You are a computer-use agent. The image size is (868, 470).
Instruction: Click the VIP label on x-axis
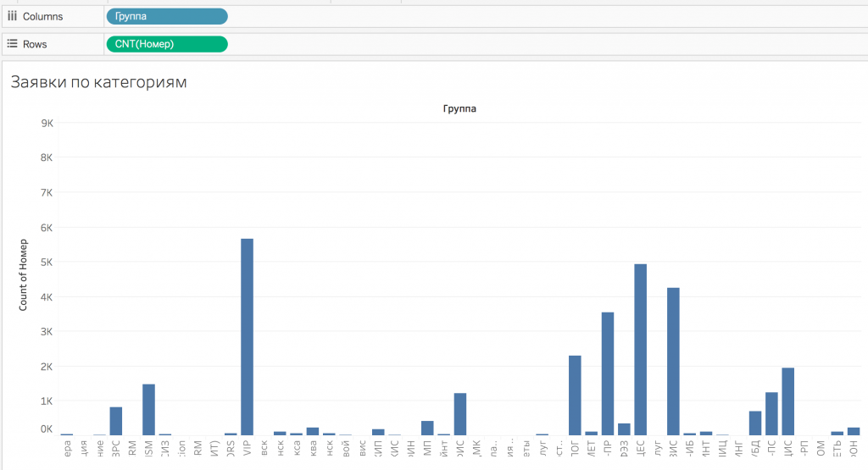248,449
